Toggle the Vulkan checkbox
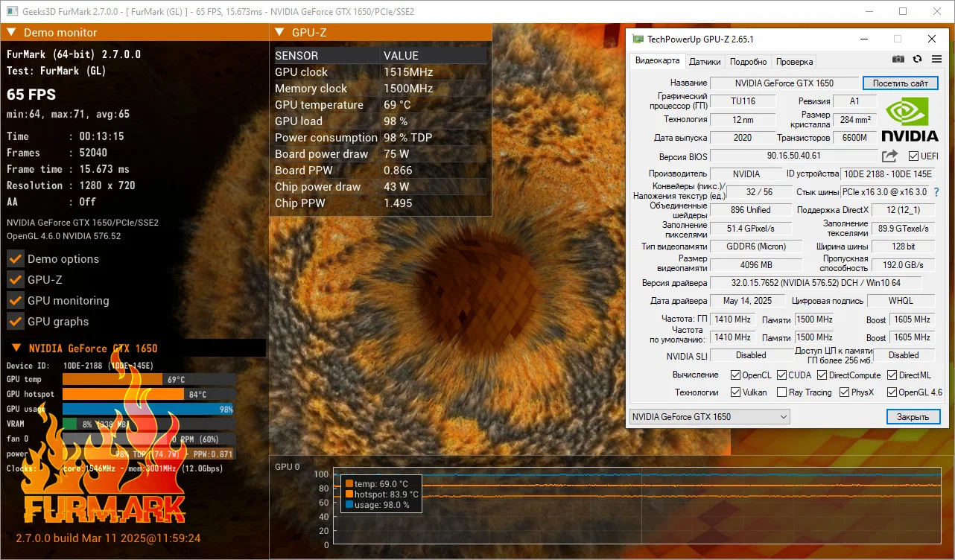This screenshot has height=560, width=955. pyautogui.click(x=735, y=392)
